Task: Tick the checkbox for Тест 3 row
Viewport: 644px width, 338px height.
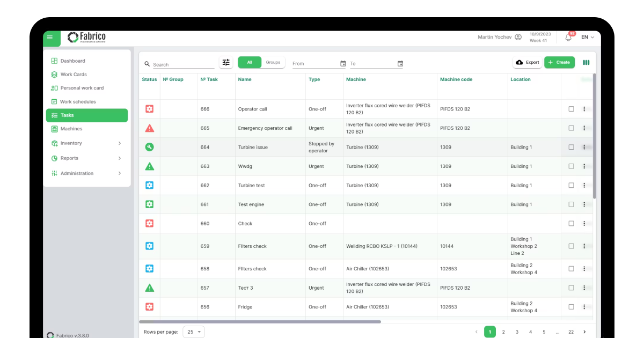Action: pos(571,288)
